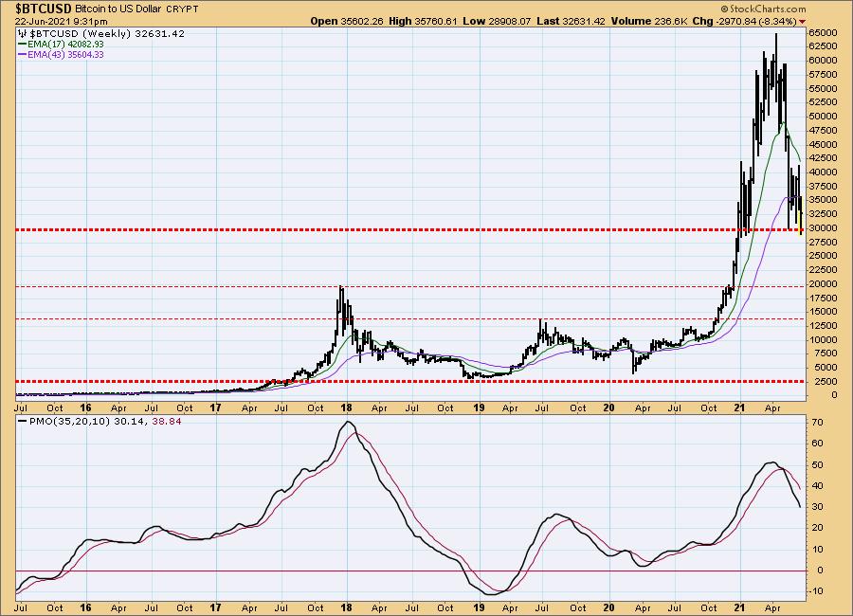The width and height of the screenshot is (853, 616).
Task: Click the red PMO signal value 38.84
Action: 140,420
